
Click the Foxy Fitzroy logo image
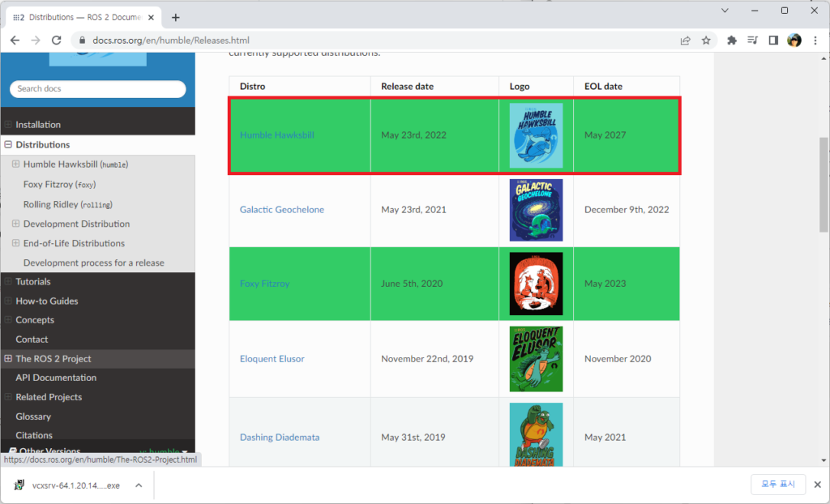pos(537,284)
